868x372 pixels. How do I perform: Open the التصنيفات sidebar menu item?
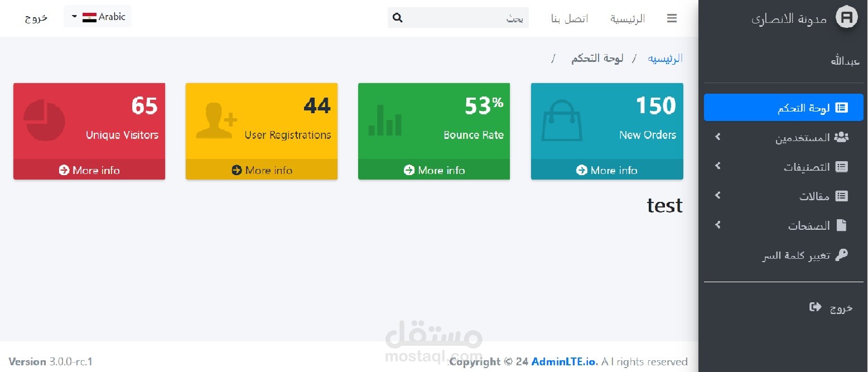pos(784,167)
